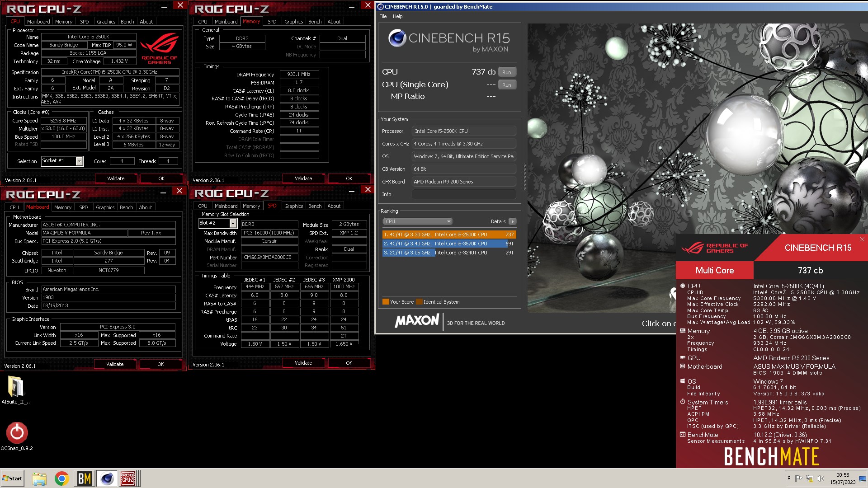The width and height of the screenshot is (868, 488).
Task: Open the Socket #1 selection dropdown
Action: tap(80, 161)
